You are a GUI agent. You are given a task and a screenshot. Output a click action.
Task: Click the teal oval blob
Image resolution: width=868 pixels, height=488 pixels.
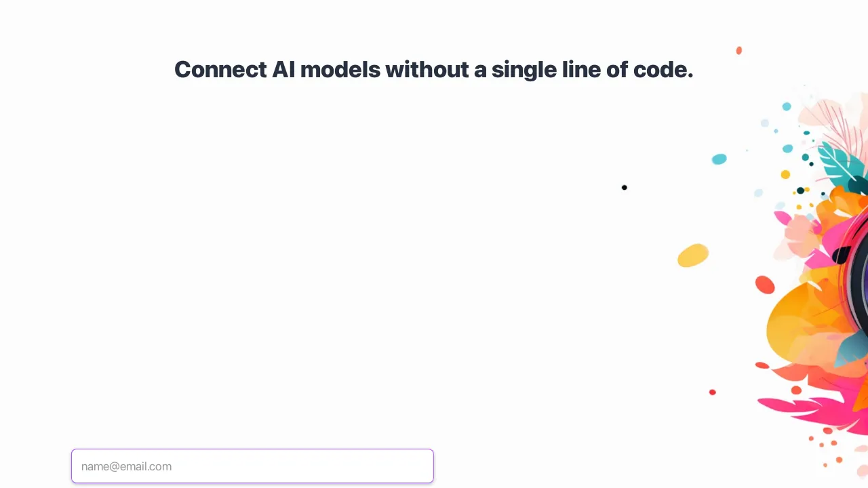(x=719, y=159)
